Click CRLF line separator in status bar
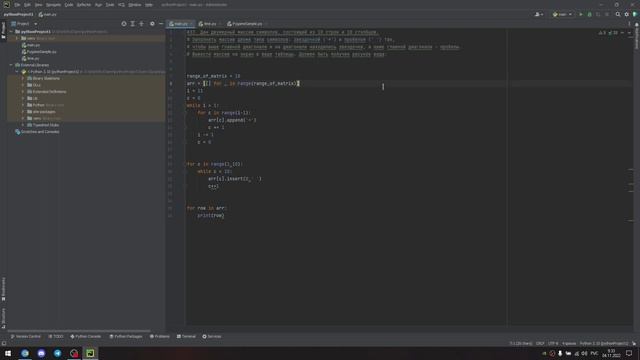640x360 pixels. click(540, 343)
